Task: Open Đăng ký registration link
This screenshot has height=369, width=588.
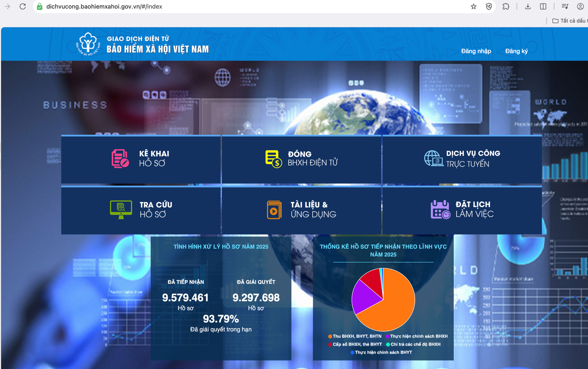Action: [x=516, y=51]
